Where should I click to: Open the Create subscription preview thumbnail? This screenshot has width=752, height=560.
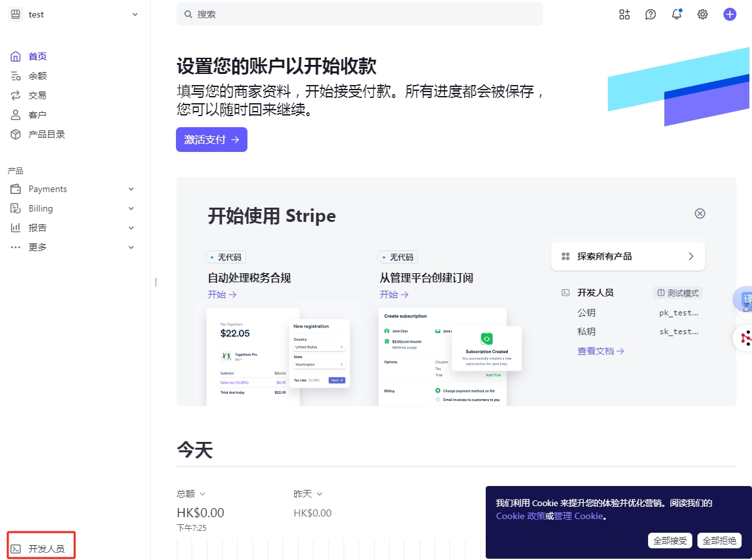[450, 357]
